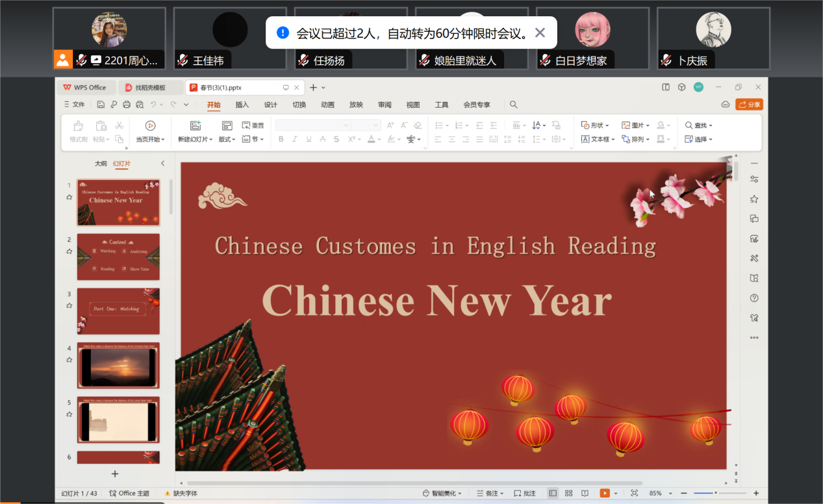Start slideshow with 当页开始 play icon
The width and height of the screenshot is (823, 504).
point(150,125)
